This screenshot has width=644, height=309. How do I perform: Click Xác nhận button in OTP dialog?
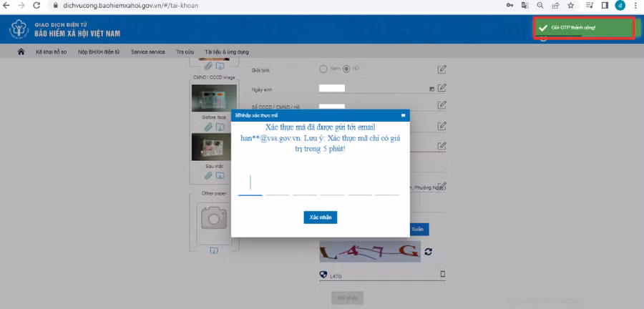pos(320,217)
